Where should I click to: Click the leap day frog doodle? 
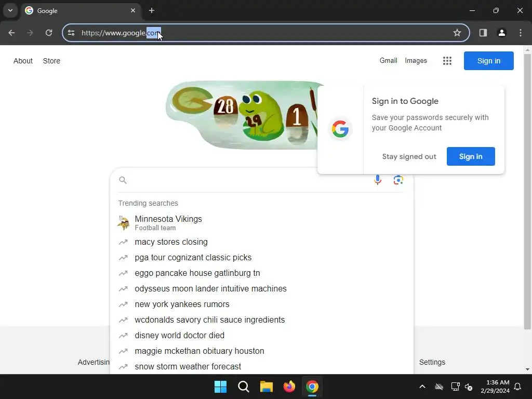click(242, 115)
